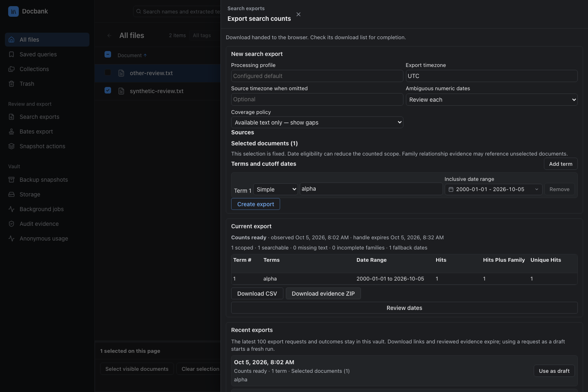Click Download evidence ZIP
The image size is (588, 392).
click(x=323, y=294)
